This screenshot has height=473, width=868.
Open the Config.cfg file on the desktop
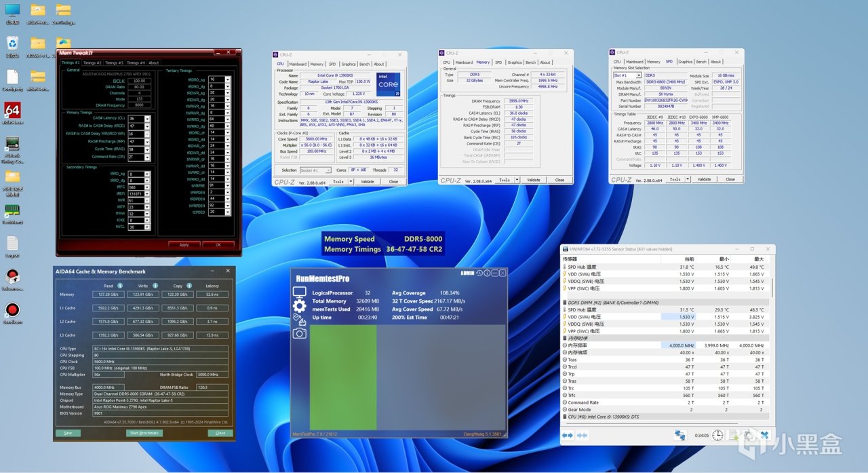tap(12, 77)
